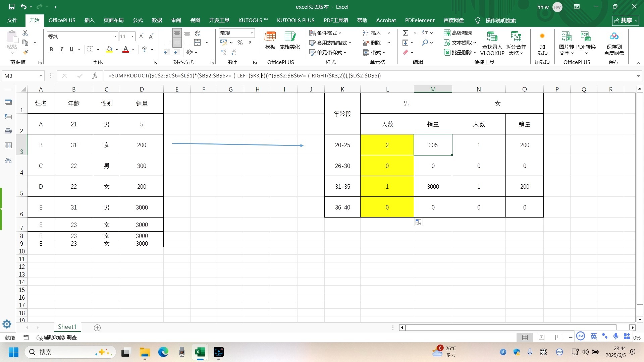
Task: Switch to Page Layout view in the status bar
Action: [x=541, y=338]
